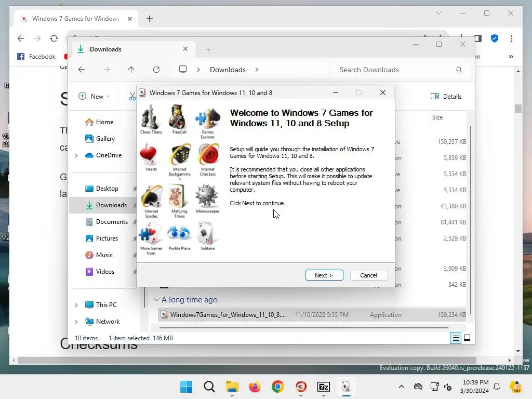Expand This PC tree node

tap(76, 305)
